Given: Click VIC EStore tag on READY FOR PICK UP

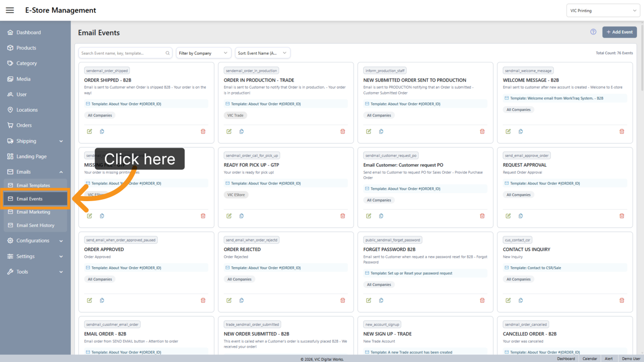Looking at the screenshot, I should click(236, 195).
